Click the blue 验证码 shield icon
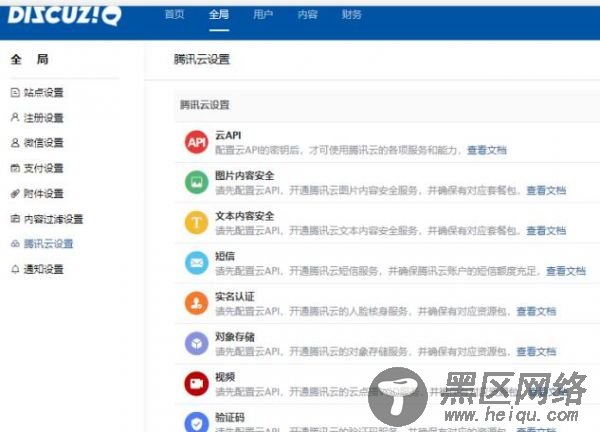Screen dimensions: 600x432 coord(197,422)
